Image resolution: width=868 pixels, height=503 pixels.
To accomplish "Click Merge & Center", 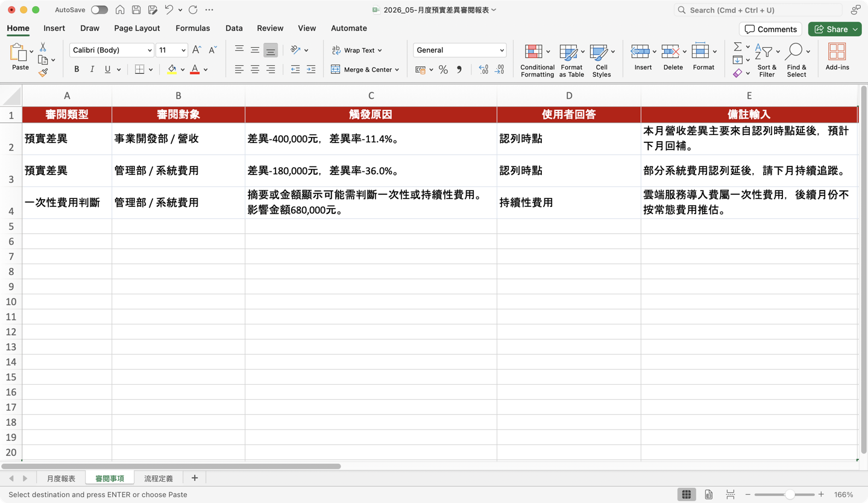I will pos(361,70).
